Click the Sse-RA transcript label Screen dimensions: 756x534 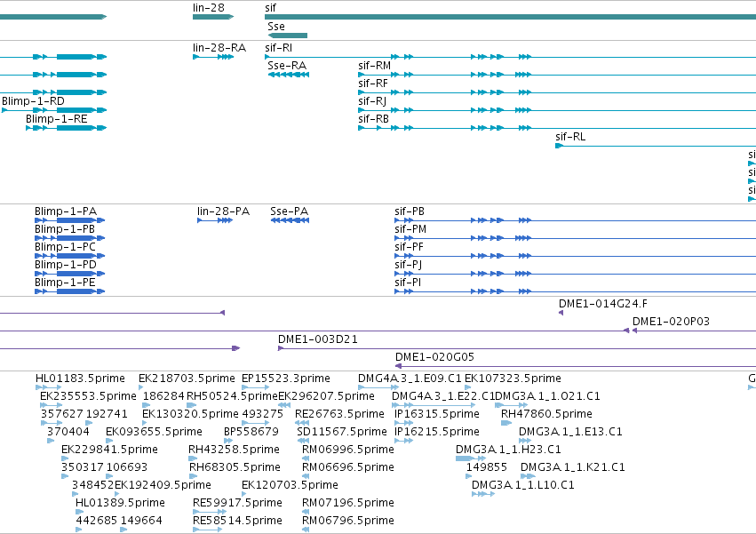tap(287, 66)
